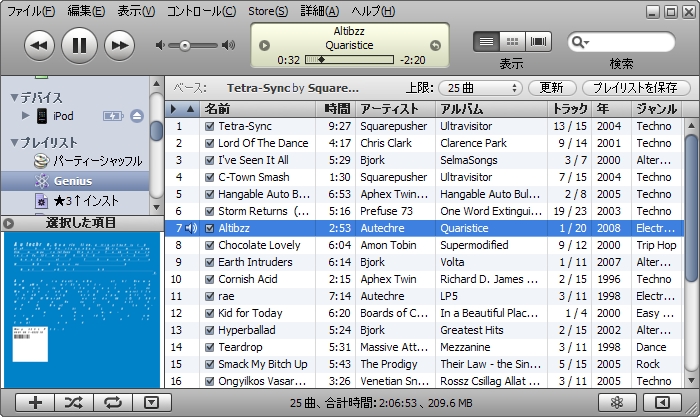Uncheck I've Seen It All checkbox
This screenshot has width=700, height=417.
pos(209,160)
